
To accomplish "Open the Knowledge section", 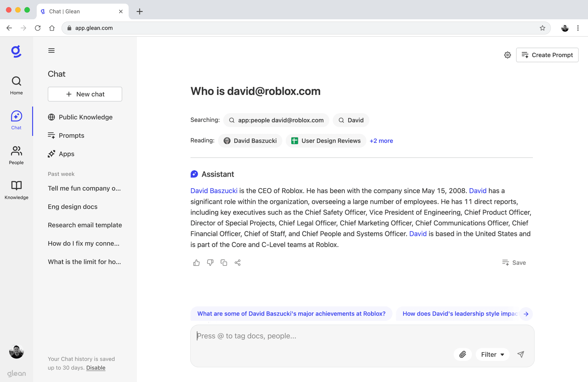I will (16, 190).
